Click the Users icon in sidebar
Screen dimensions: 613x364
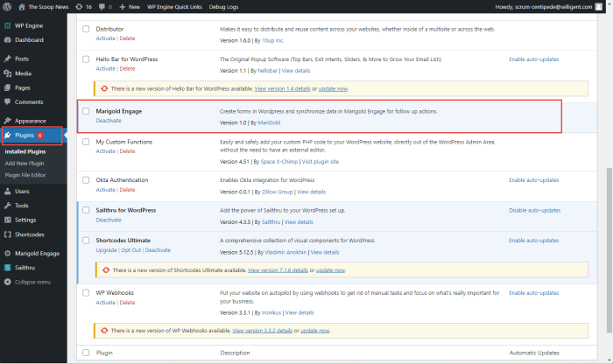point(8,191)
